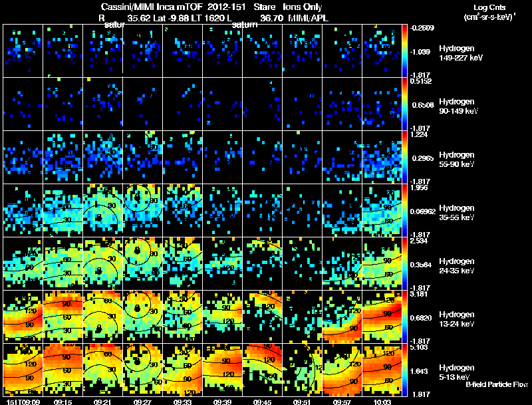
Task: Click the '09:15' time label
Action: pyautogui.click(x=63, y=402)
